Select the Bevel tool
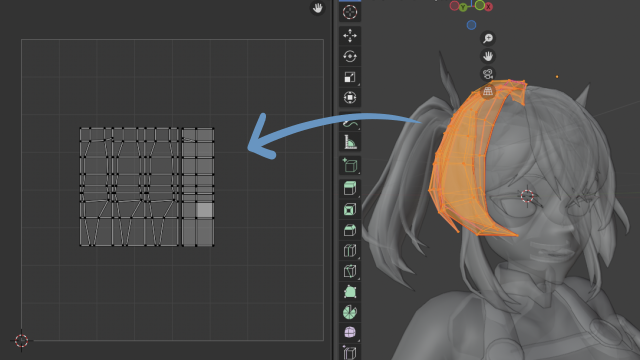 pos(350,230)
